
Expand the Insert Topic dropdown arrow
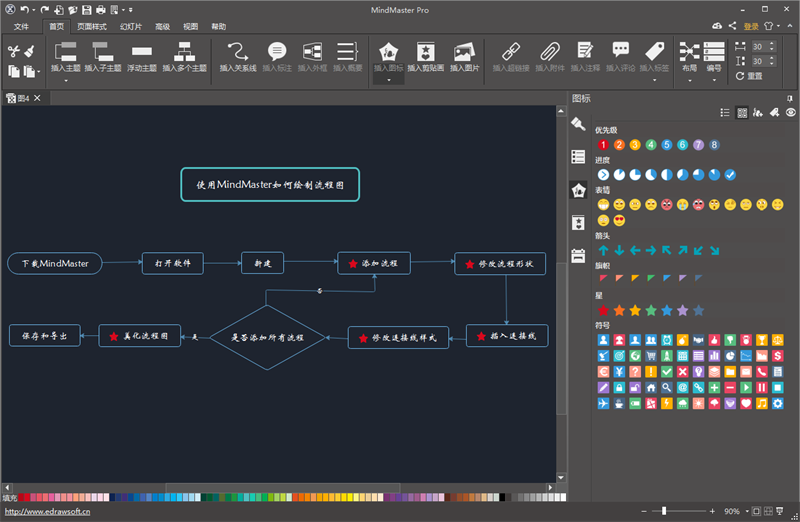point(66,81)
